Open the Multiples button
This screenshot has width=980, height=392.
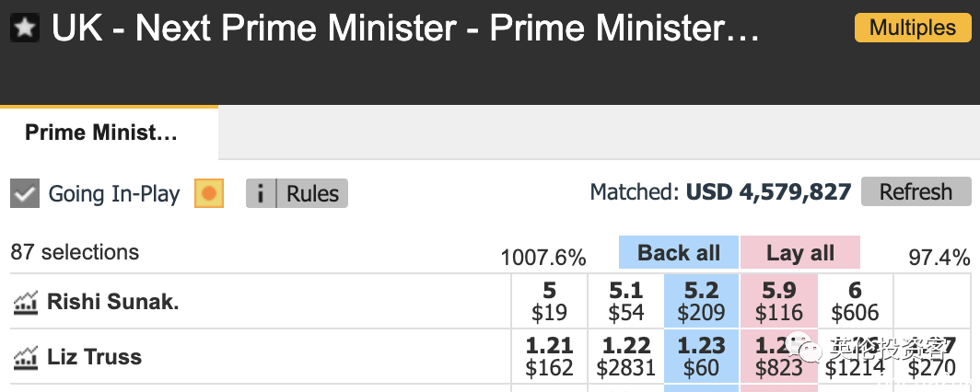click(913, 28)
